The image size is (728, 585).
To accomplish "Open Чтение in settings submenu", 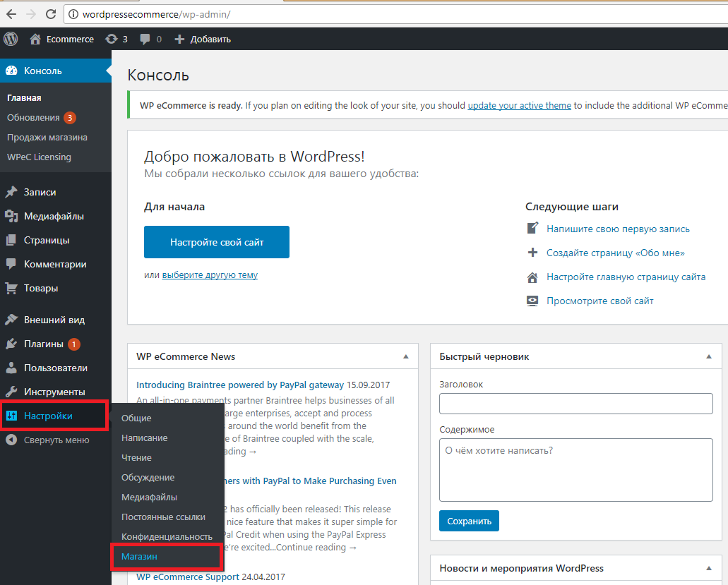I will 136,458.
